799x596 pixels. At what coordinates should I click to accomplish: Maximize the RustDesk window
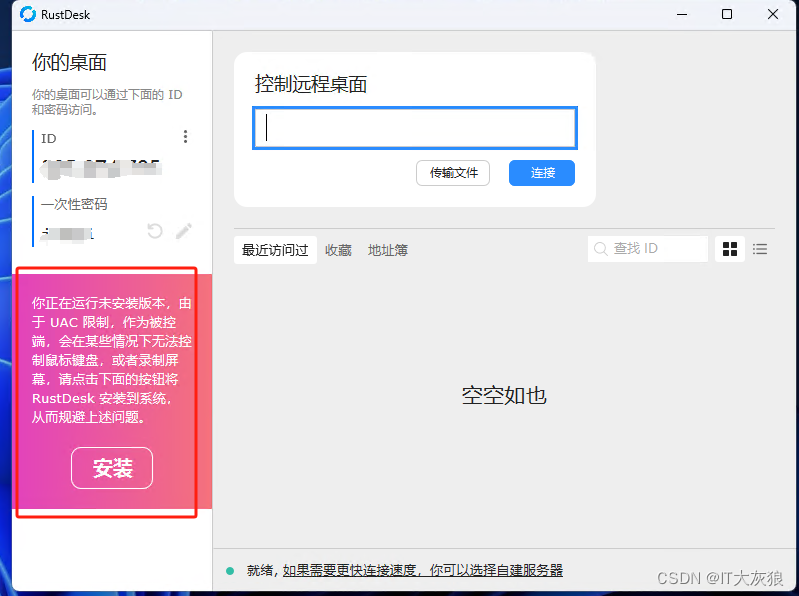pyautogui.click(x=727, y=14)
